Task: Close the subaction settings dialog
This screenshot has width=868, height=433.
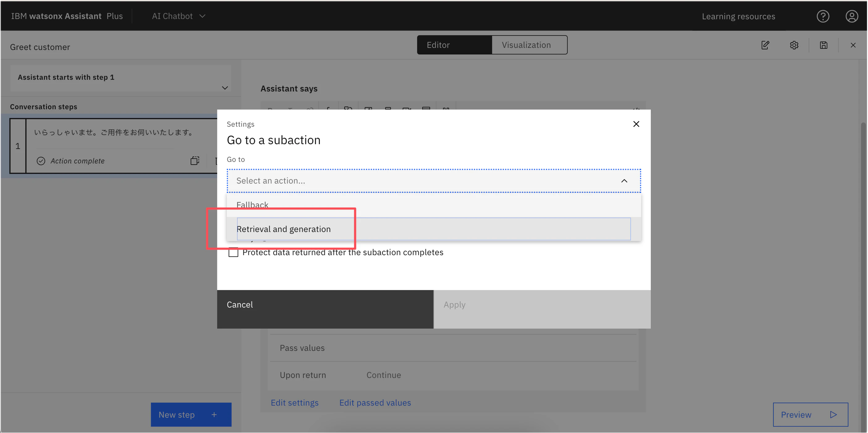Action: click(636, 124)
